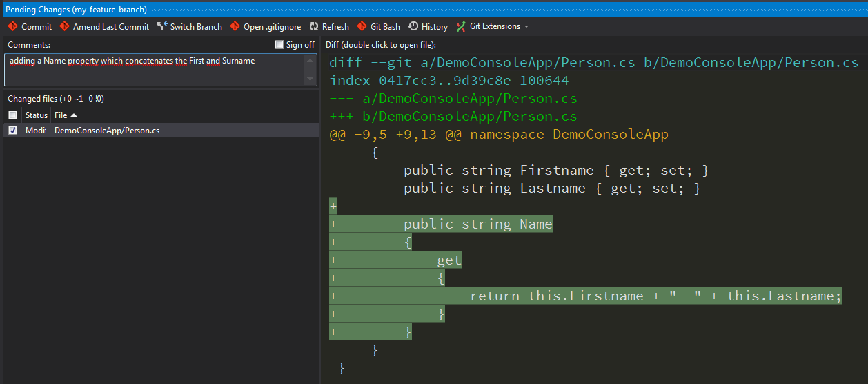Expand the Git Extensions dropdown arrow
Screen dimensions: 868x384
tap(526, 26)
